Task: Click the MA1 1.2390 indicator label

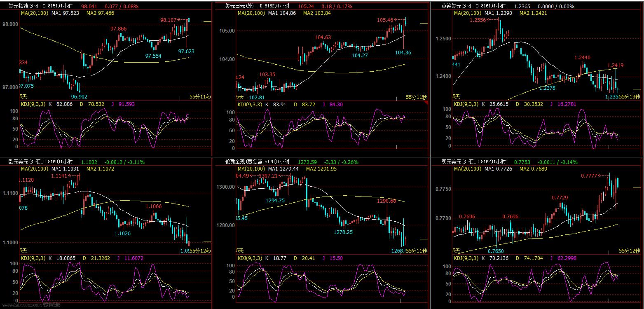Action: pyautogui.click(x=499, y=13)
